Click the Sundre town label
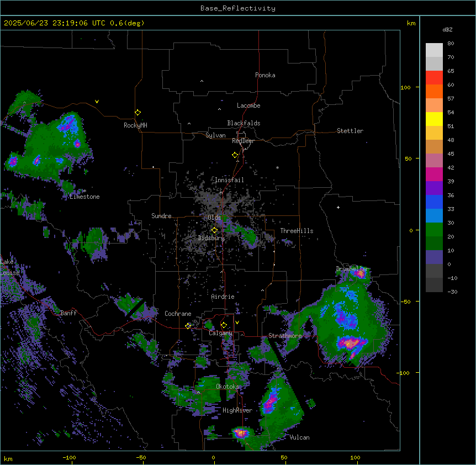Image resolution: width=476 pixels, height=465 pixels. click(x=161, y=216)
